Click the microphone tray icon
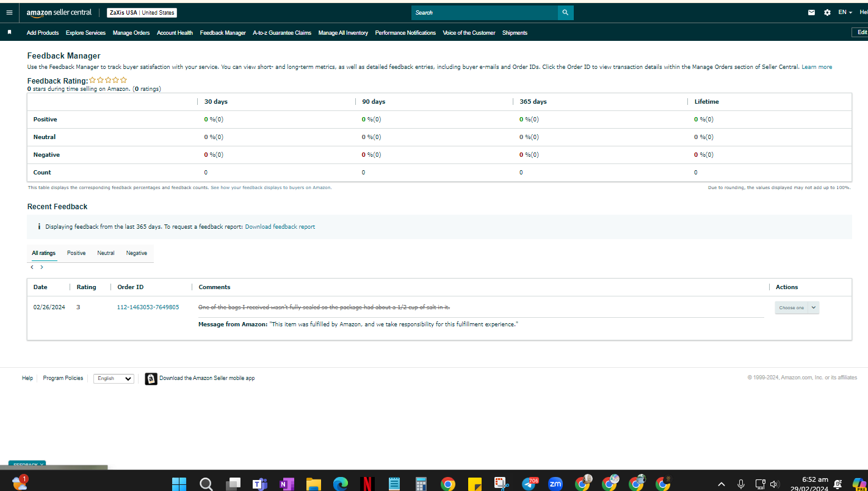868x491 pixels. [x=741, y=484]
